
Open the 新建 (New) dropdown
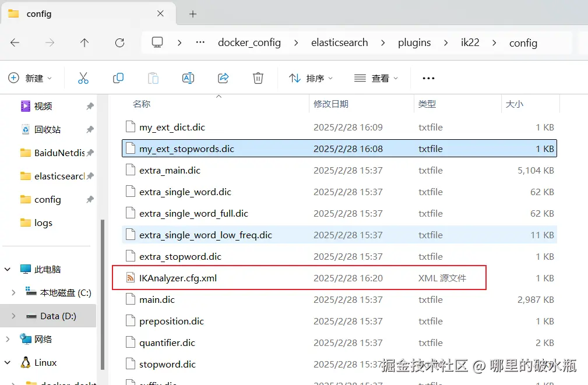point(30,78)
